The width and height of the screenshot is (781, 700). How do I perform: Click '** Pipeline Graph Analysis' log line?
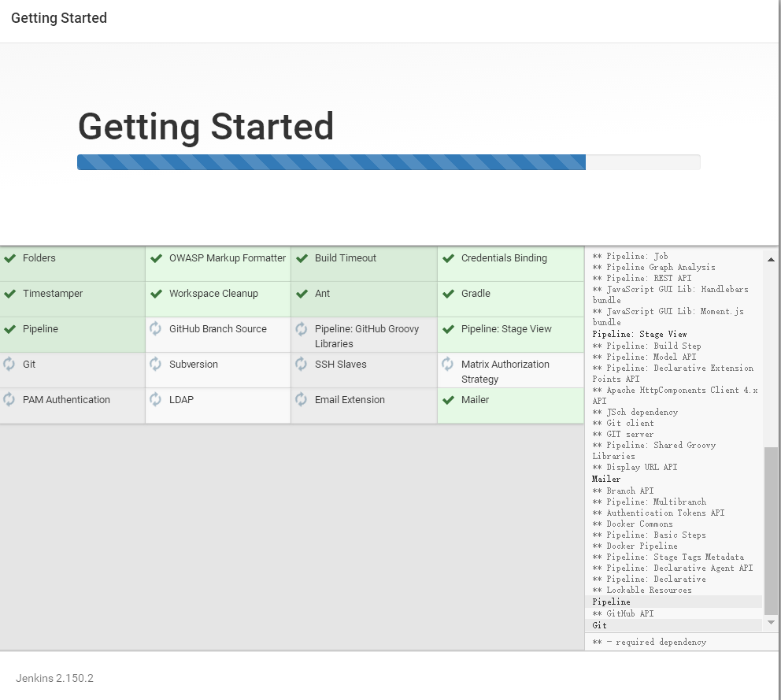click(654, 267)
